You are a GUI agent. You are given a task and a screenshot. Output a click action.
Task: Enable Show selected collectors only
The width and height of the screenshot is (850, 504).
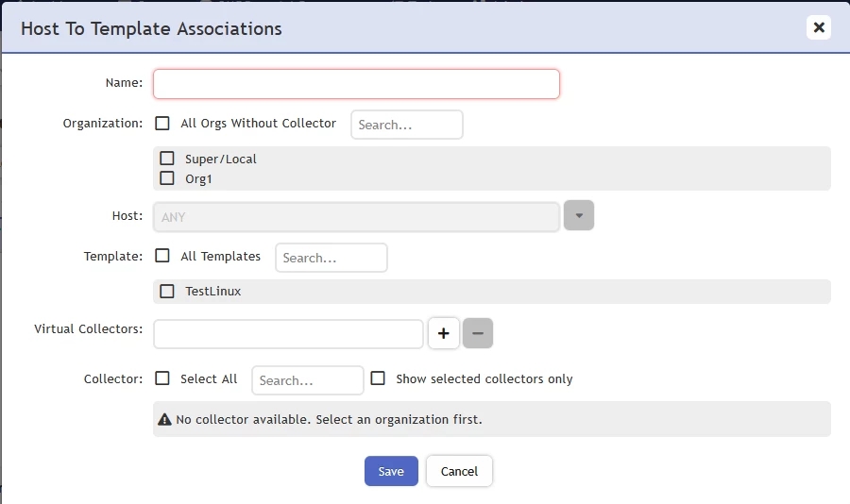click(378, 378)
